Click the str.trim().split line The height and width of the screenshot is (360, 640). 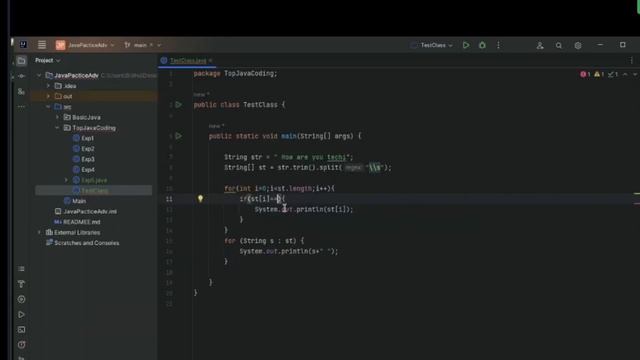pyautogui.click(x=307, y=167)
